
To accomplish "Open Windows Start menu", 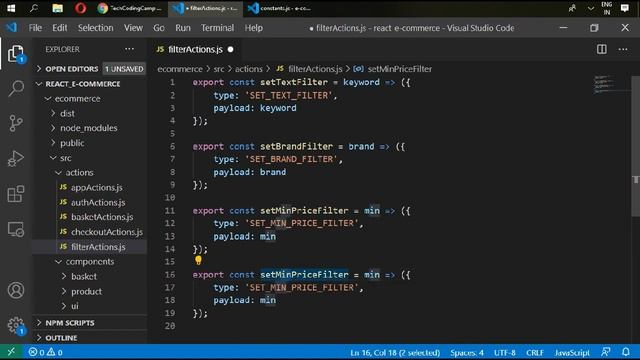I will (11, 8).
